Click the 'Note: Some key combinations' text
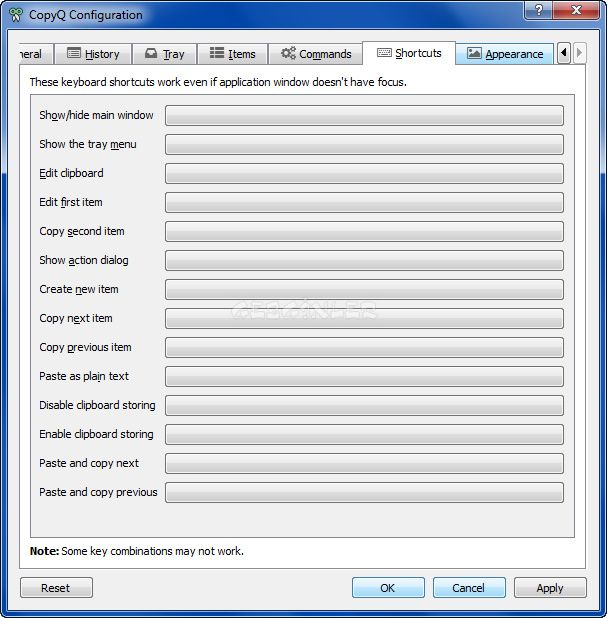Viewport: 607px width, 618px height. pos(137,551)
